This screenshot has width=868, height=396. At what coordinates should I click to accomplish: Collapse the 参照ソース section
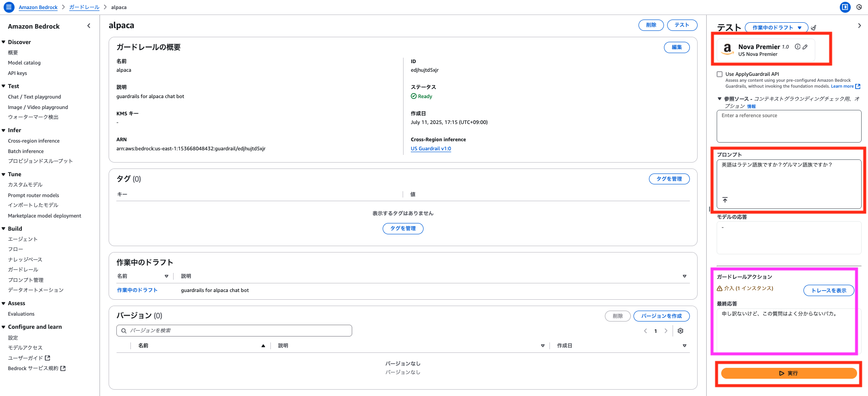[x=719, y=99]
